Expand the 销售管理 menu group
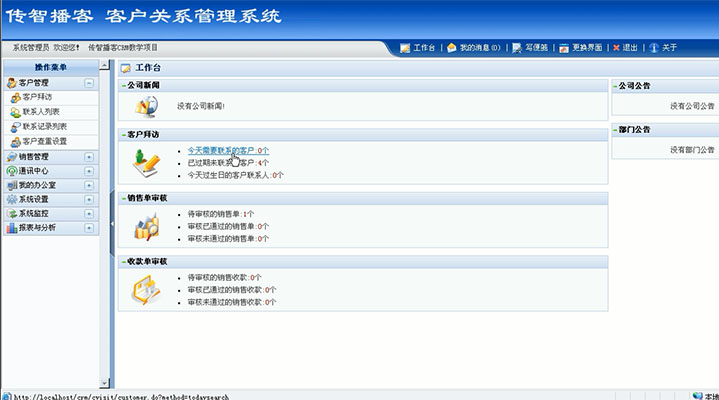The image size is (719, 400). click(x=89, y=157)
